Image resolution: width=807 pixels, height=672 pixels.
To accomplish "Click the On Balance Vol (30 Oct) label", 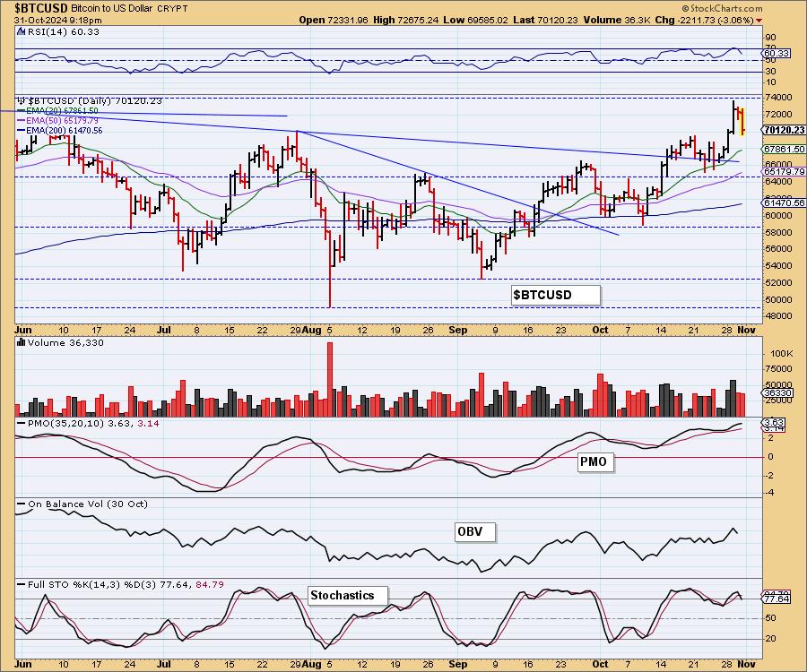I will 88,504.
